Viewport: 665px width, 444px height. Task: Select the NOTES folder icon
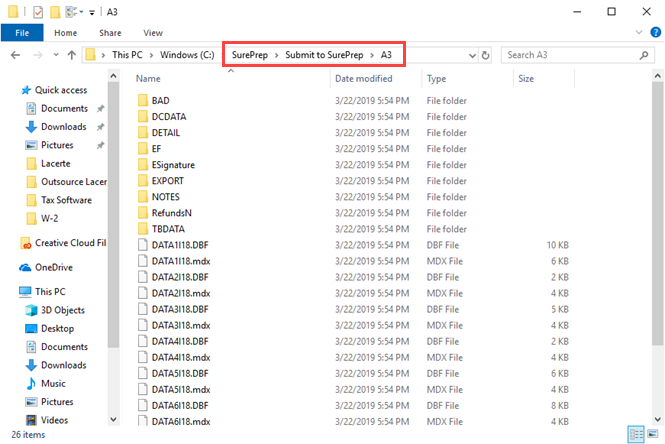(143, 197)
